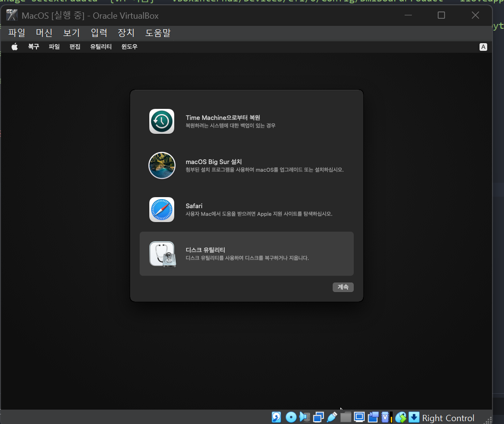504x424 pixels.
Task: Click the mouse integration status icon
Action: click(x=400, y=417)
